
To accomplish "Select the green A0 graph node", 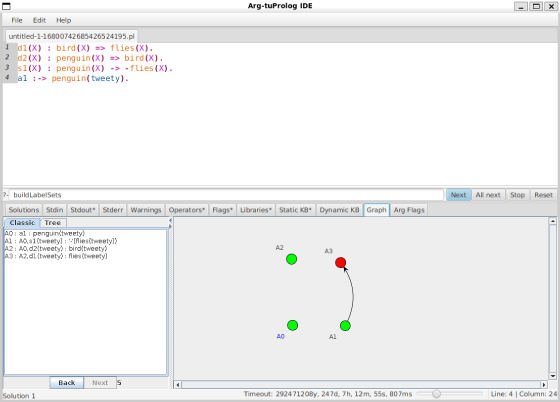I will click(292, 325).
